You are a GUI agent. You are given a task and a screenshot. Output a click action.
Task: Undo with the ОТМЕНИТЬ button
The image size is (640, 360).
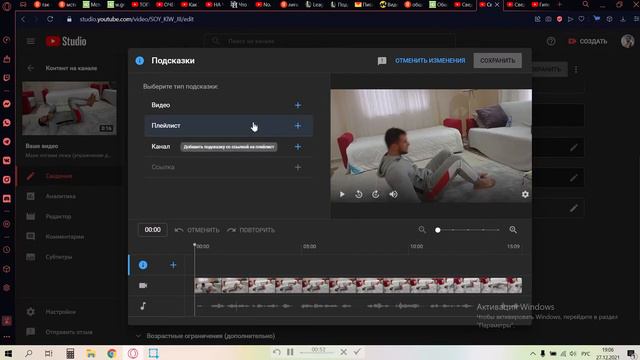pyautogui.click(x=197, y=230)
